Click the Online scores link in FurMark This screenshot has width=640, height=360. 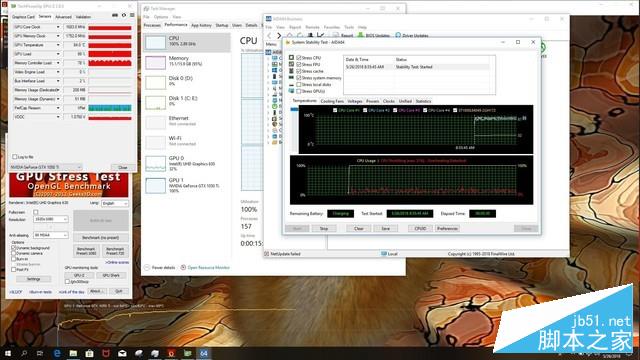pyautogui.click(x=117, y=262)
